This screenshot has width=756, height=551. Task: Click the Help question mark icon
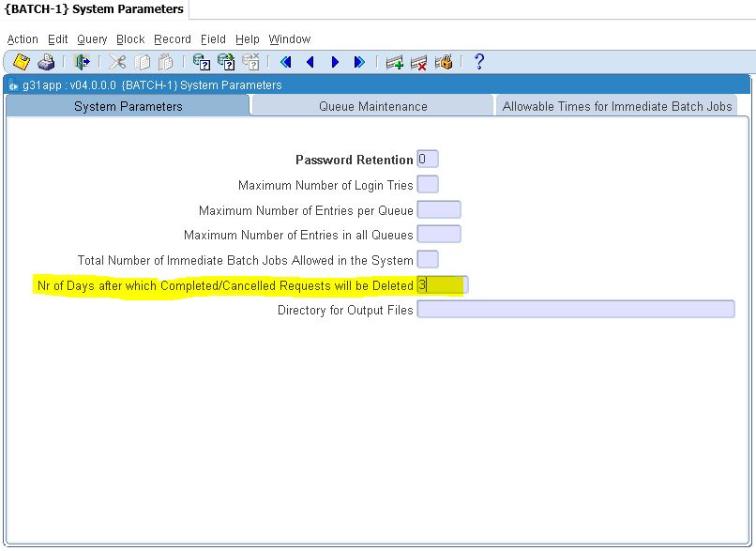point(479,62)
